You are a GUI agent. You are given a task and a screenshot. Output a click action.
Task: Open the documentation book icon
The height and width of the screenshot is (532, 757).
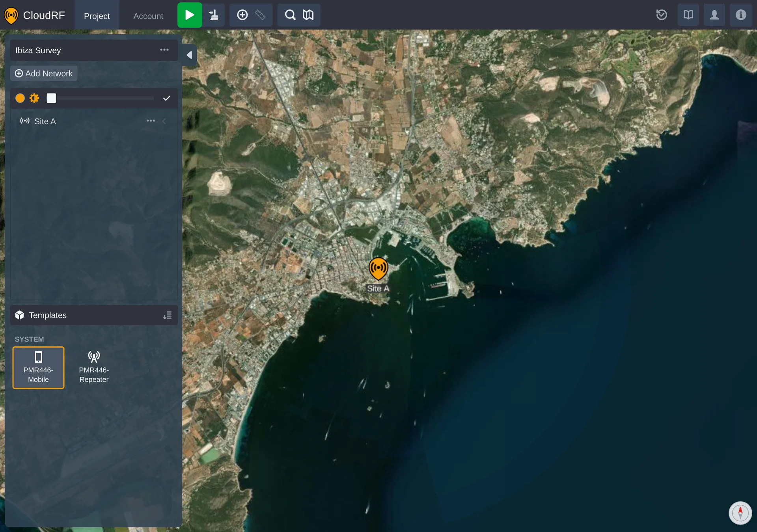coord(688,15)
